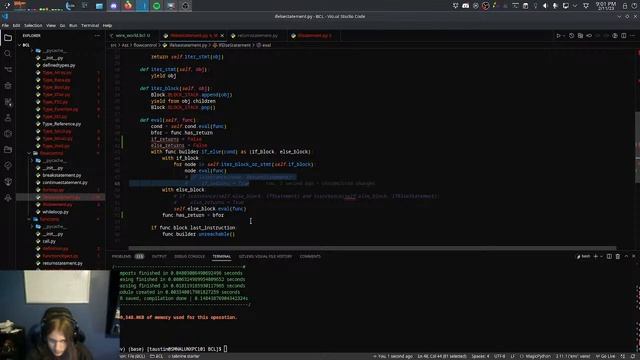Screen dimensions: 640x360
Task: Open the Search view in activity bar
Action: point(8,53)
